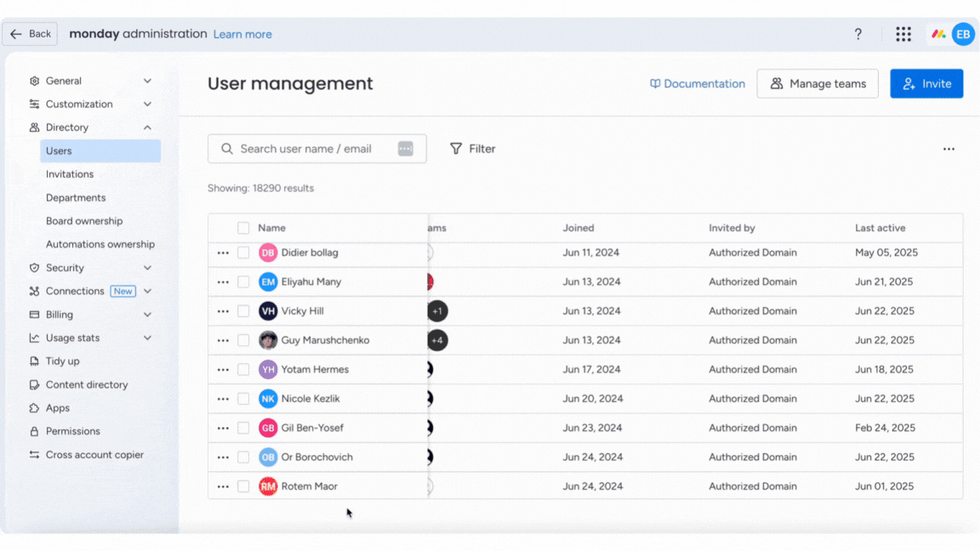Open the EB profile avatar
980x551 pixels.
click(963, 34)
